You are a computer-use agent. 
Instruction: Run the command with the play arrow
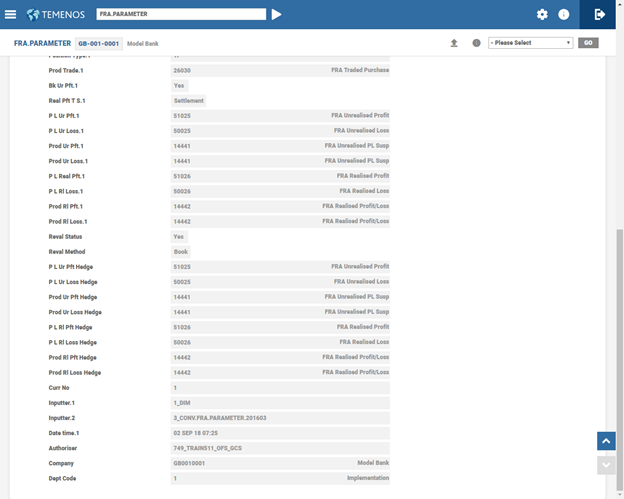[x=277, y=14]
